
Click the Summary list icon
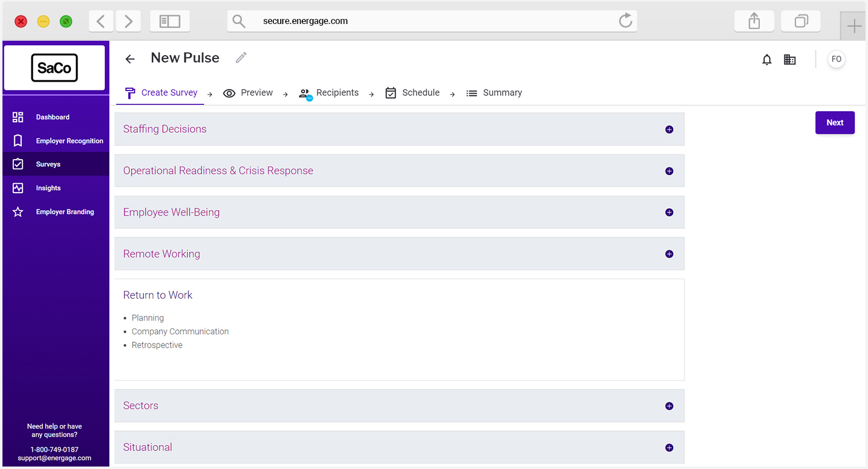pyautogui.click(x=471, y=93)
